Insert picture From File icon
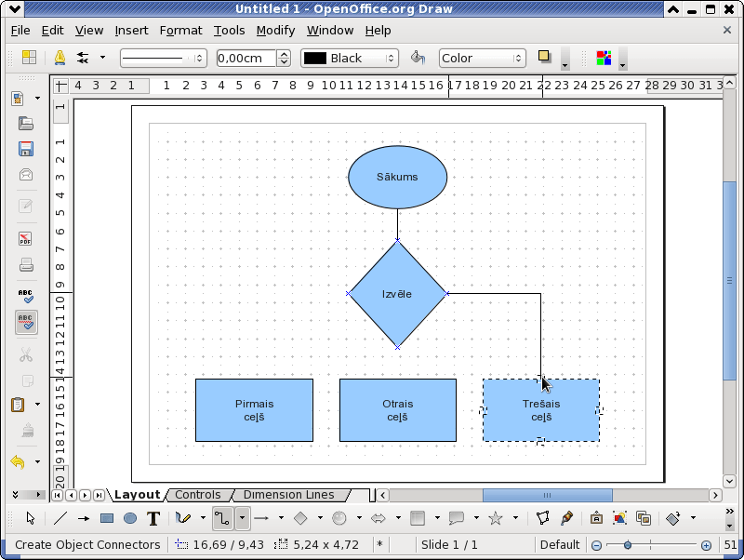Screen dimensions: 744x560 [619, 518]
